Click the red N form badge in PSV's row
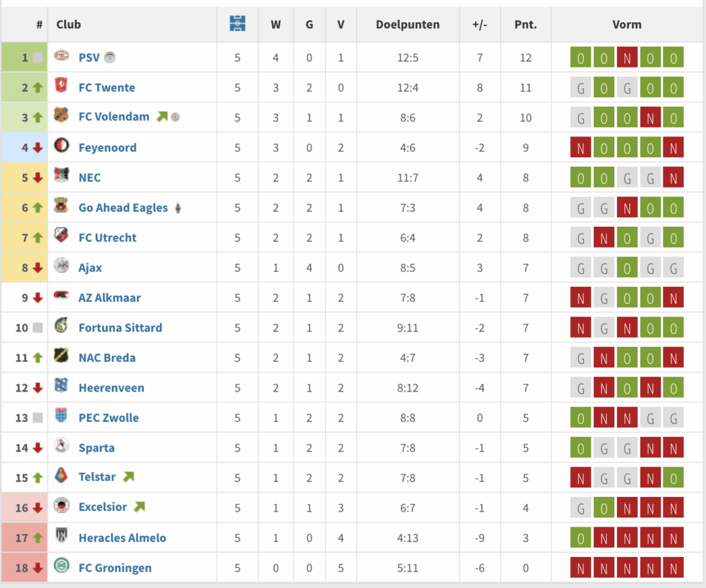The height and width of the screenshot is (588, 706). pyautogui.click(x=627, y=57)
